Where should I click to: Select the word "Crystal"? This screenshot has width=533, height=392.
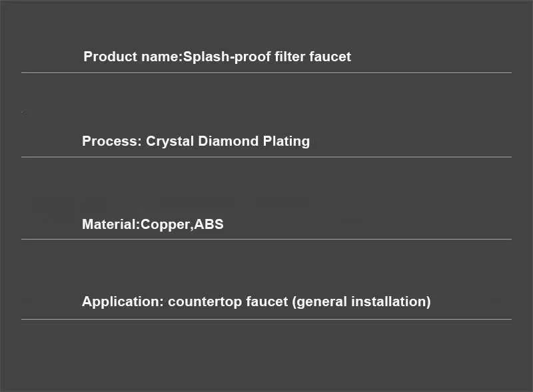tap(169, 141)
